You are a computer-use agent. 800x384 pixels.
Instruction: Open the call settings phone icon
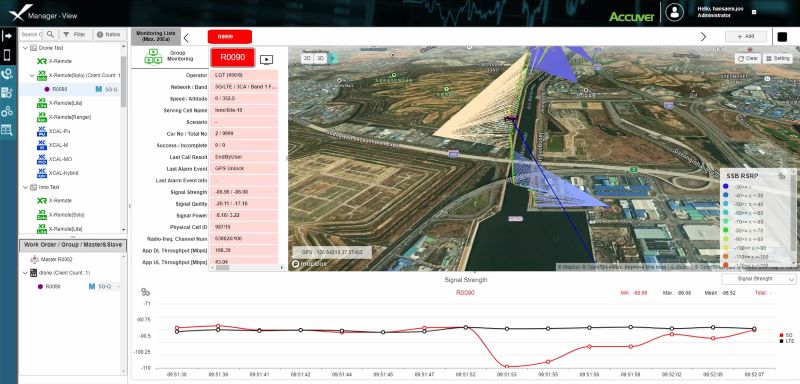click(7, 74)
